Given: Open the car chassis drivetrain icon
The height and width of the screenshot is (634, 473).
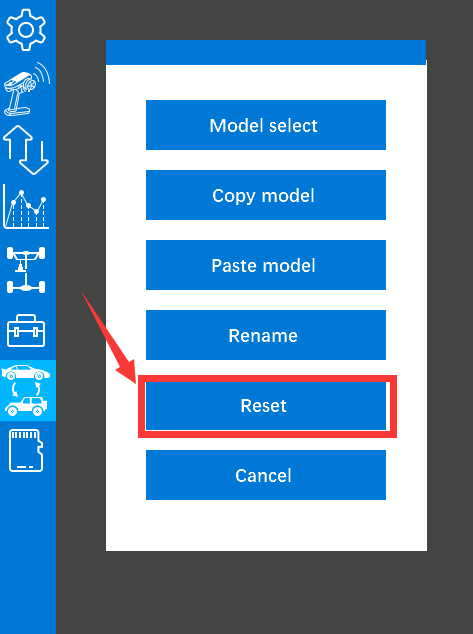Looking at the screenshot, I should tap(26, 270).
